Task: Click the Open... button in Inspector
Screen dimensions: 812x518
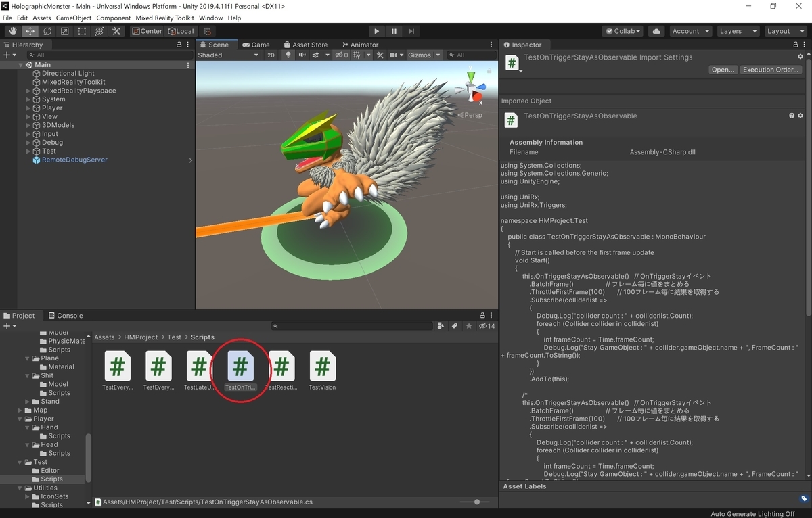Action: (x=723, y=70)
